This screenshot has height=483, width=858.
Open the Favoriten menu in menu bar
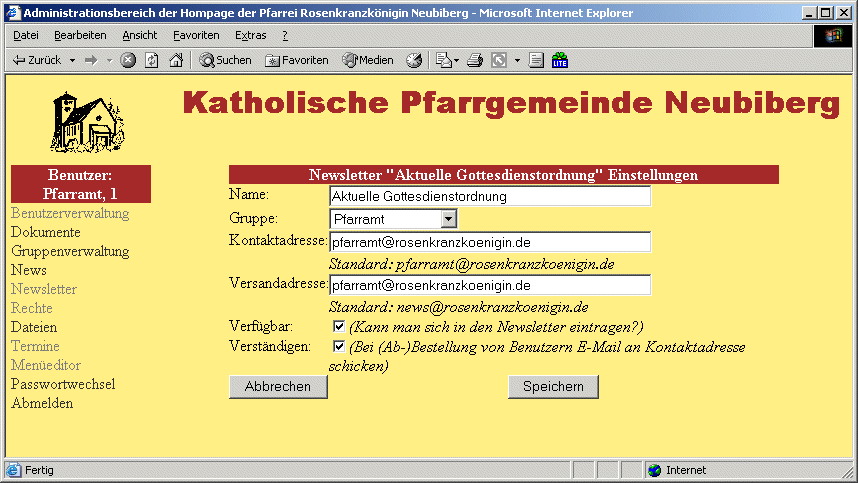[196, 36]
